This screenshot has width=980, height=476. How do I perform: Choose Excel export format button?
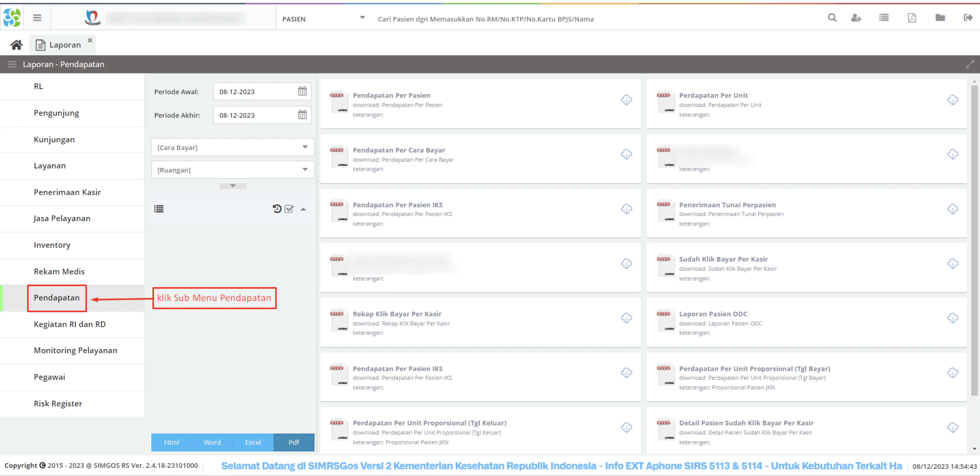click(253, 443)
